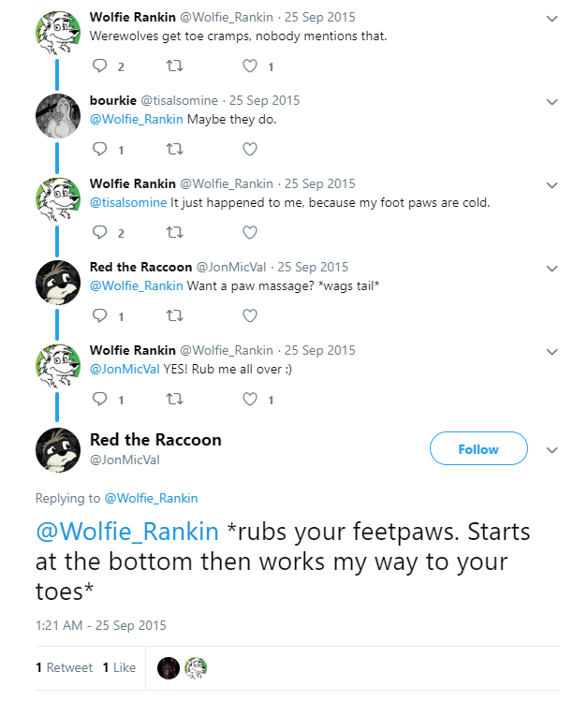Retweet the 'Rub me all over' tweet
Image resolution: width=588 pixels, height=701 pixels.
click(174, 399)
